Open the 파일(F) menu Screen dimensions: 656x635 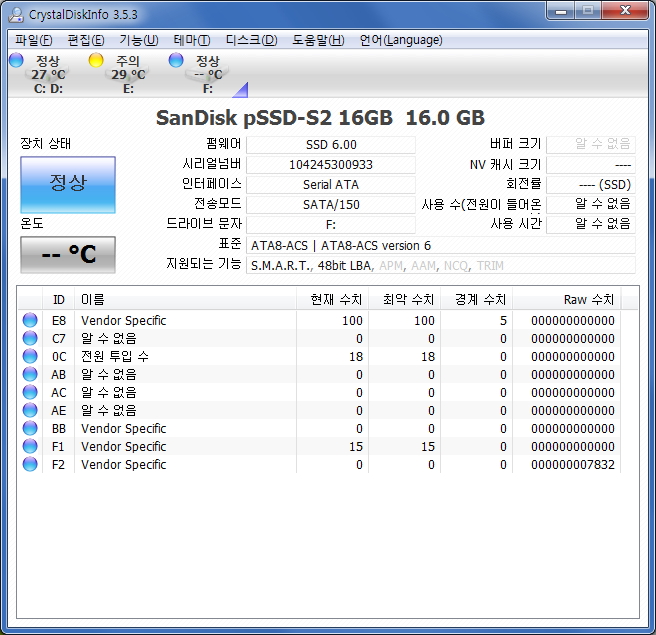[33, 40]
